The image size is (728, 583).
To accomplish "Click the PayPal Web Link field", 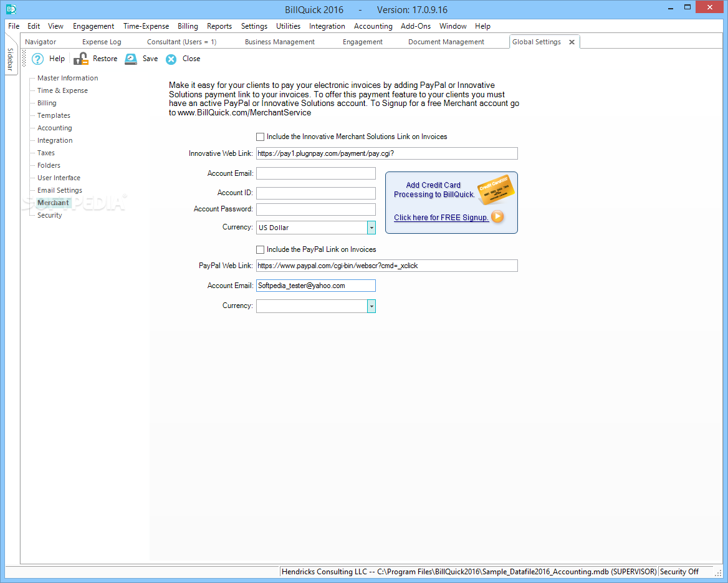I will click(x=386, y=266).
